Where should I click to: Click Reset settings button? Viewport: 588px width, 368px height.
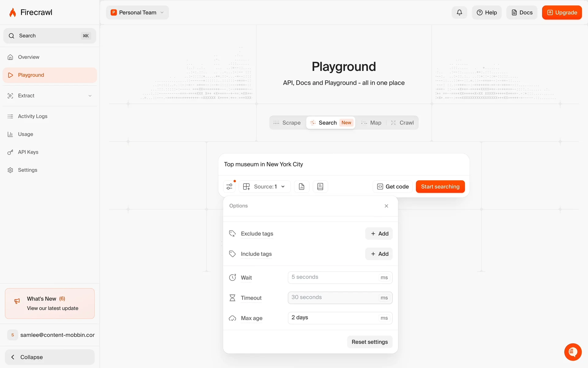tap(369, 342)
